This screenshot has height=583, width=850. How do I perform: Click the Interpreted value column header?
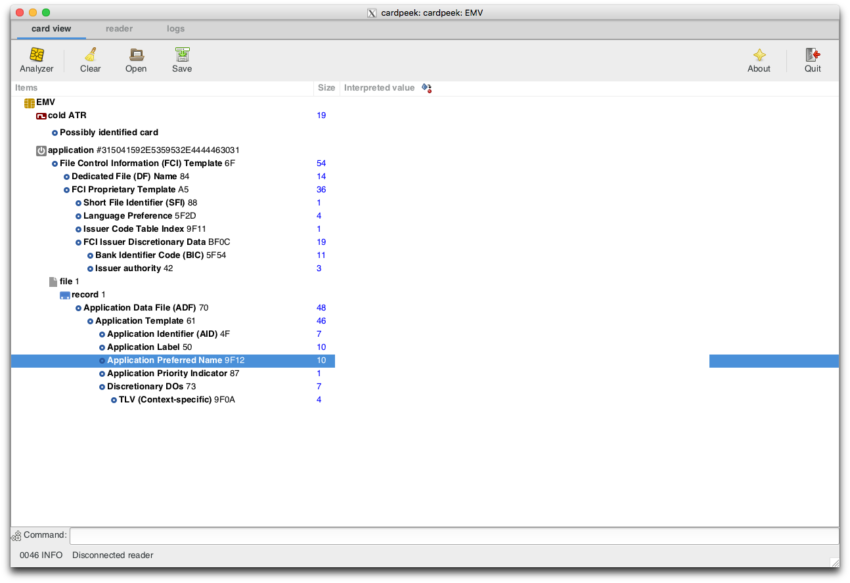click(379, 88)
